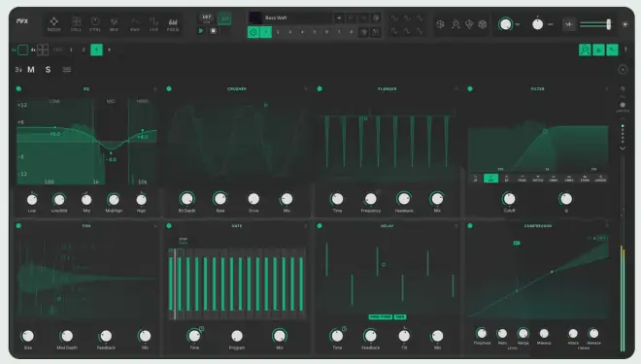Click the Bass Waft preset thumbnail

pos(255,17)
